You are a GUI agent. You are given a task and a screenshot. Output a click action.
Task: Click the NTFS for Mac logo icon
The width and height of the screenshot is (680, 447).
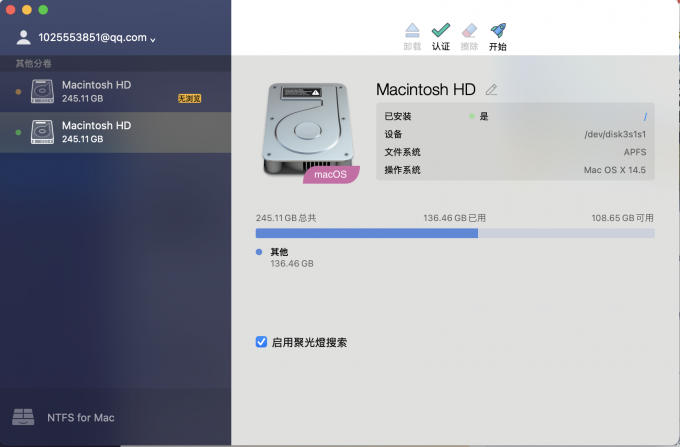pyautogui.click(x=23, y=417)
